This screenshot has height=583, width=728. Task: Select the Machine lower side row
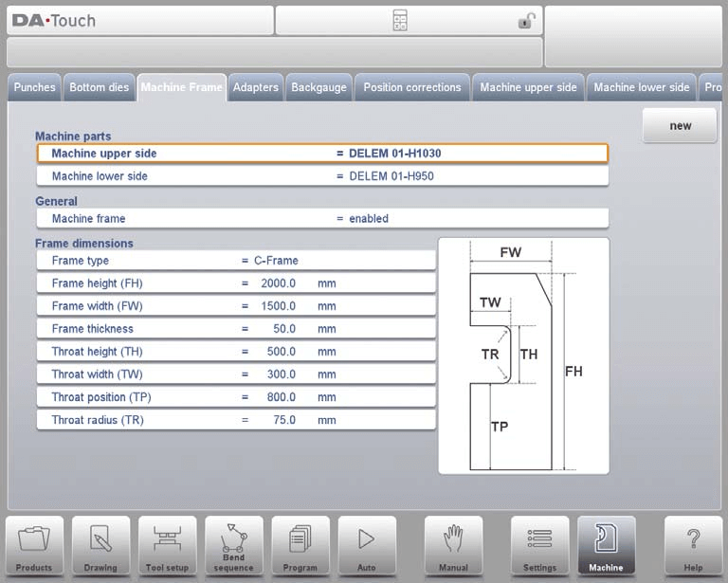(x=322, y=176)
